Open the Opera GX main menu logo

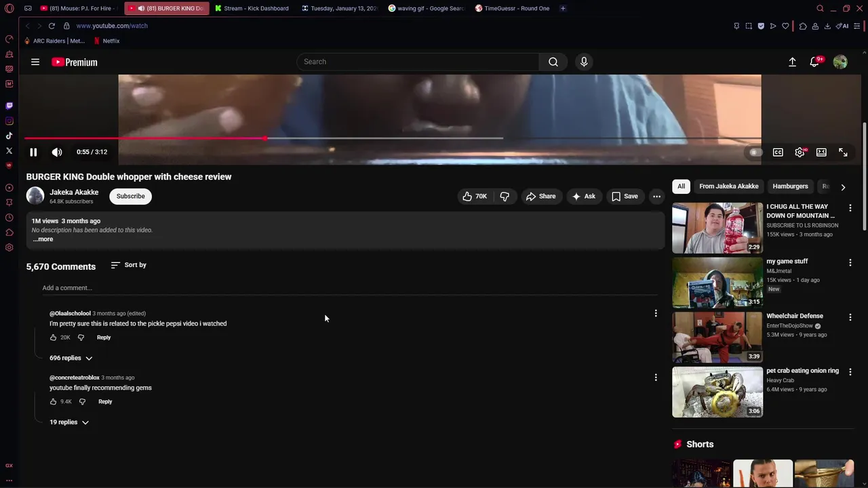click(9, 8)
